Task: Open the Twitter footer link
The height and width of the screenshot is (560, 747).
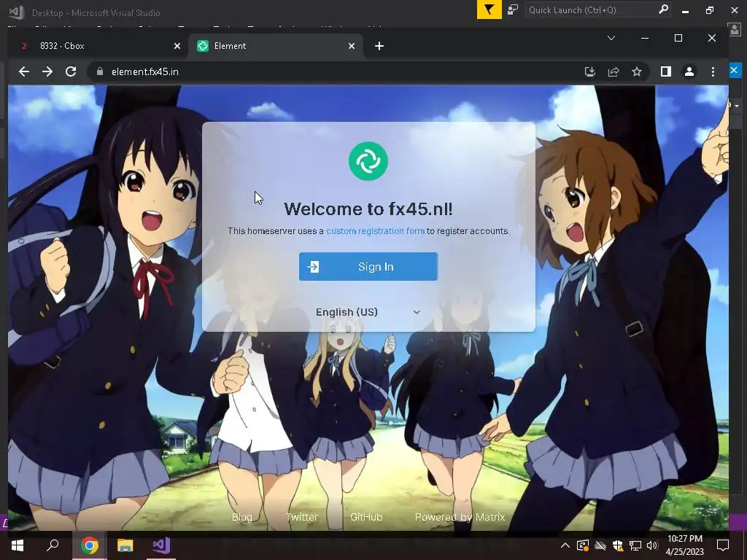Action: [301, 517]
